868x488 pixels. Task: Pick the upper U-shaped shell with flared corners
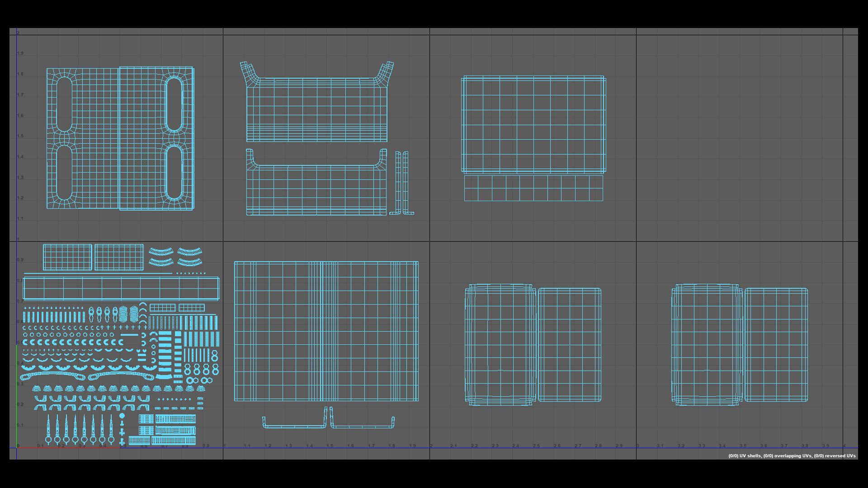click(316, 111)
